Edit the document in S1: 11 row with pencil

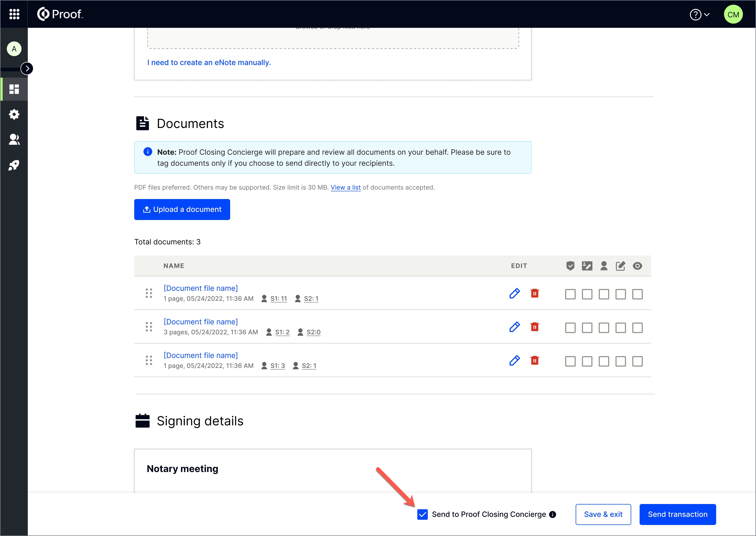(515, 293)
